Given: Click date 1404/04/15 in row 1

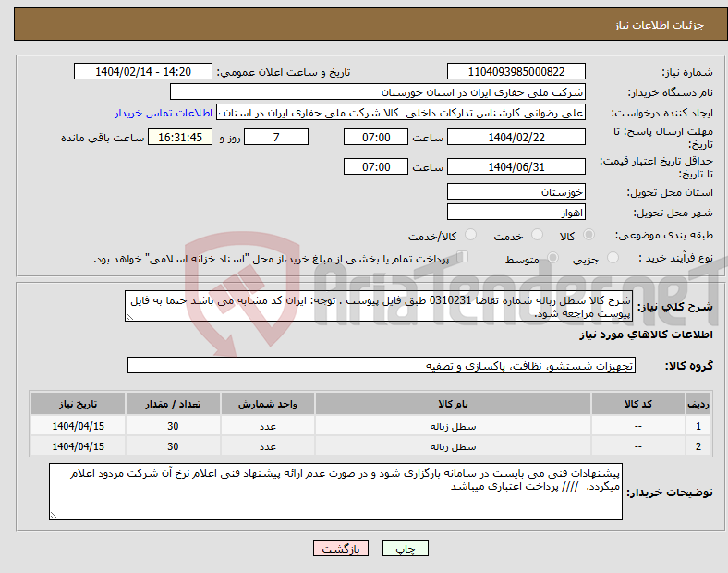Looking at the screenshot, I should [78, 426].
